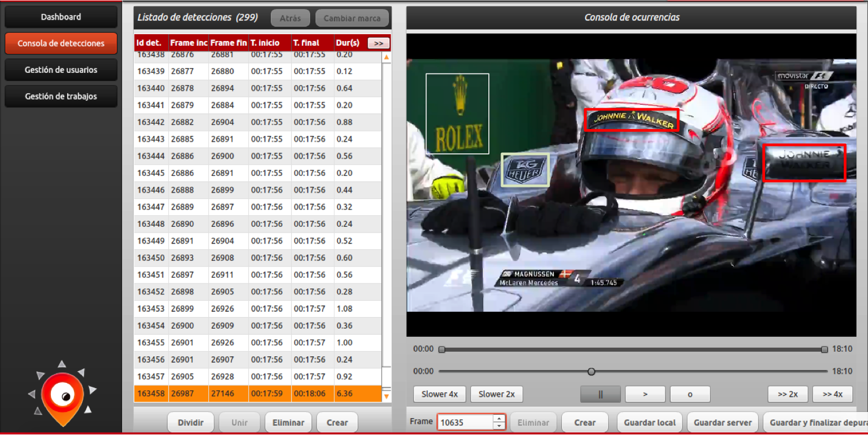This screenshot has width=868, height=435.
Task: Click the Guardar y finalizar button
Action: click(x=815, y=423)
